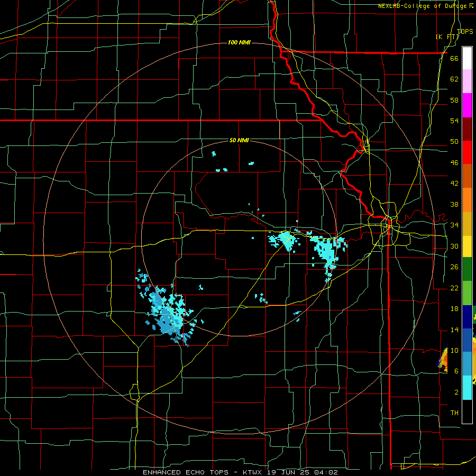Click the 22 legend value
The width and height of the screenshot is (476, 476).
[454, 288]
